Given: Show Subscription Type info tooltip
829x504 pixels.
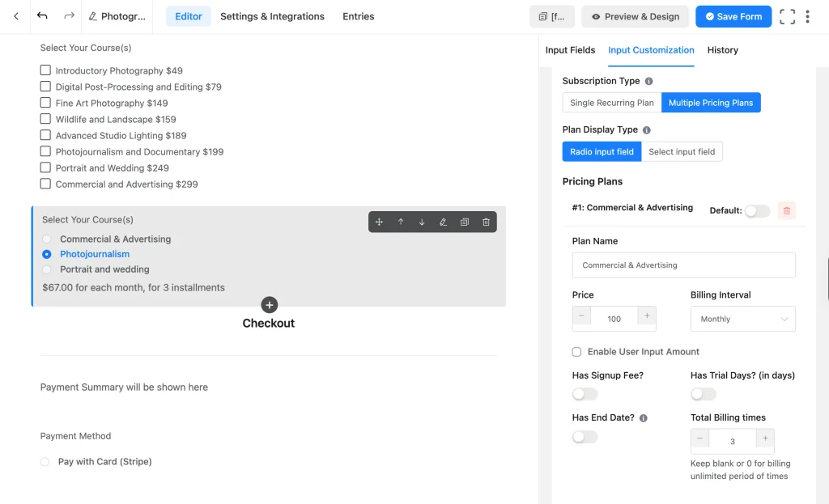Looking at the screenshot, I should 648,82.
